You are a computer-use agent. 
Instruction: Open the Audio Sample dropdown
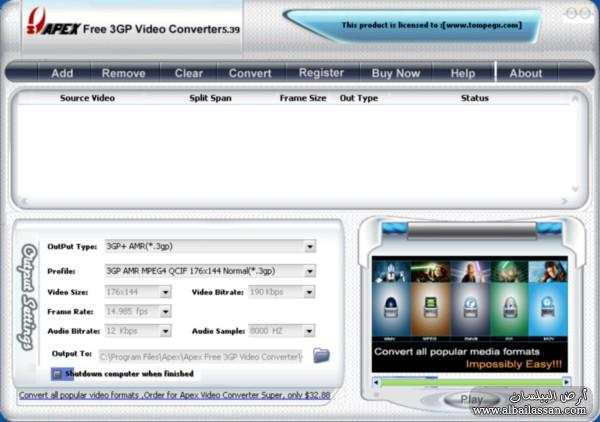(x=309, y=331)
